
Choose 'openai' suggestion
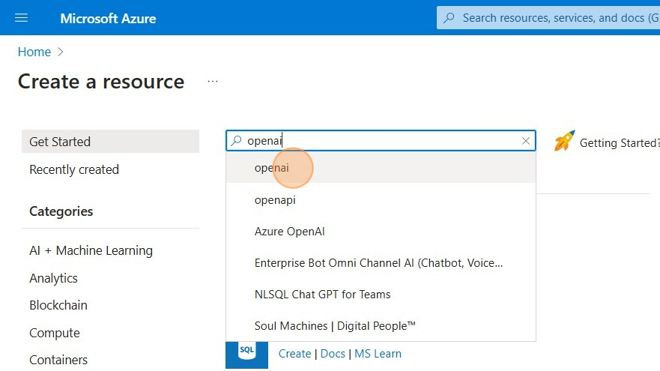click(x=381, y=168)
